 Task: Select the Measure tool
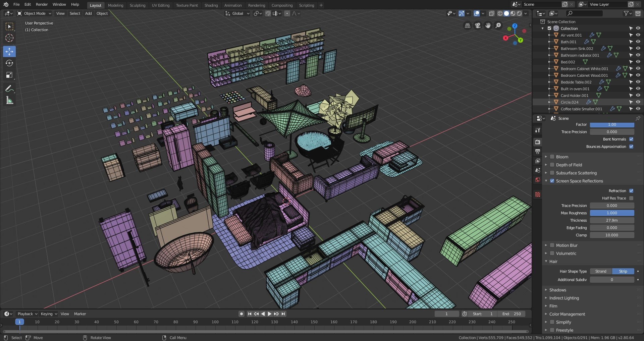pos(9,100)
